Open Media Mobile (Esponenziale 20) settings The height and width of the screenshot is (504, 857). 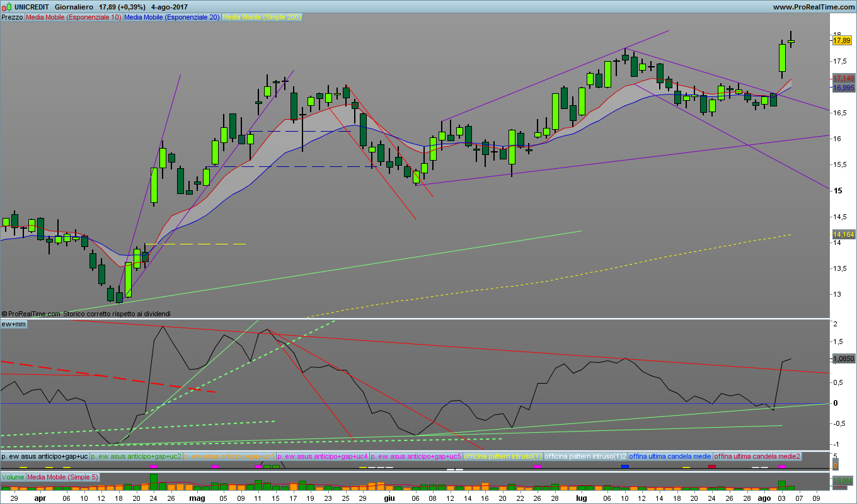(x=172, y=17)
